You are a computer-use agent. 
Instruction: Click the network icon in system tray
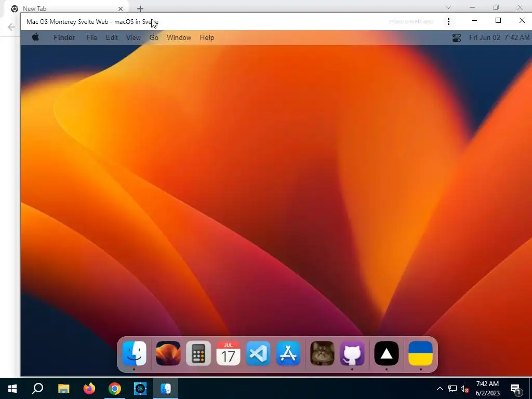coord(453,389)
